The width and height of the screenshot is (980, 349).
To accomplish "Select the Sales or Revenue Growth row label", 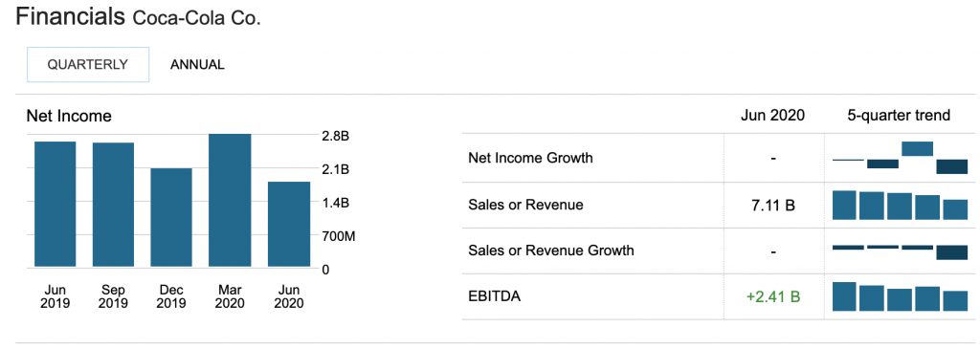I will [x=550, y=251].
